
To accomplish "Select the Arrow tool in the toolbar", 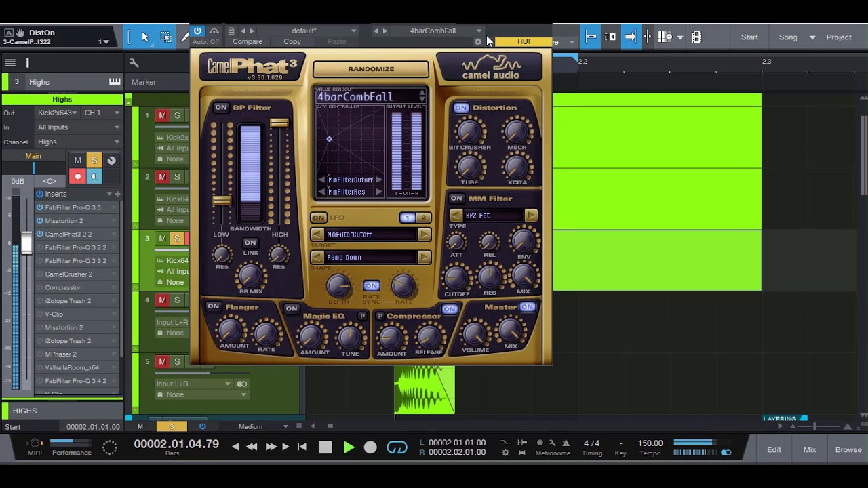I will (144, 37).
